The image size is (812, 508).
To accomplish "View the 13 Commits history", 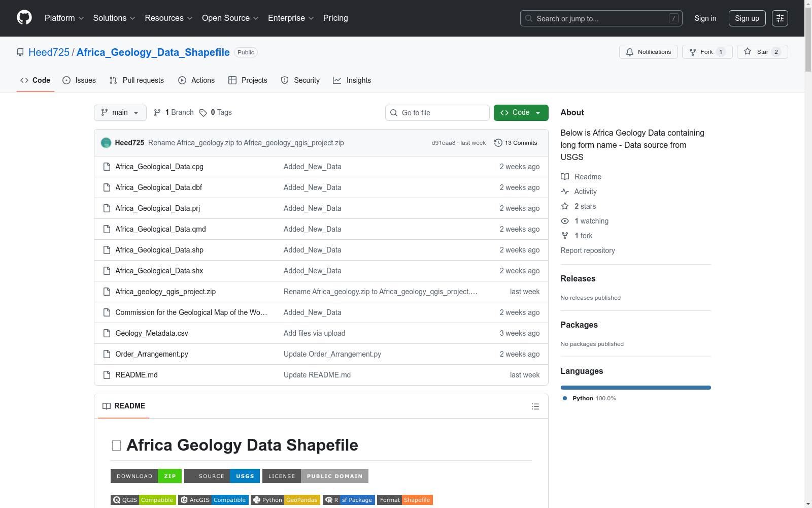I will (x=516, y=143).
